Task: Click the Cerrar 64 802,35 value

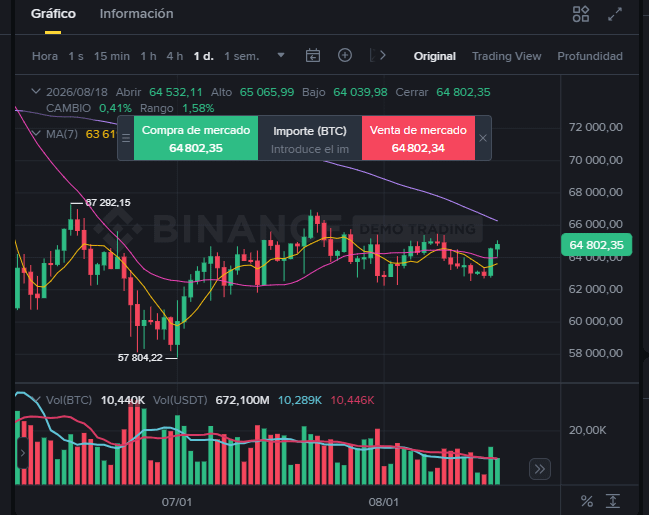Action: click(x=463, y=92)
